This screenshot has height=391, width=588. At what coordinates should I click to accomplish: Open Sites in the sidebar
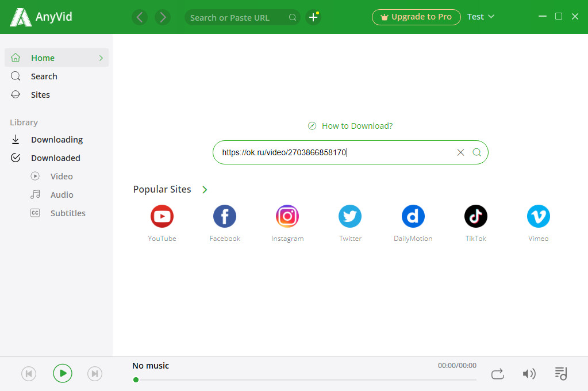tap(57, 94)
